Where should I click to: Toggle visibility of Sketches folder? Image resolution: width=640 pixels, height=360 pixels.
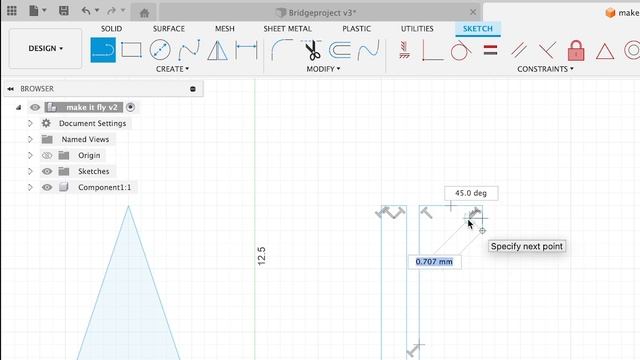47,171
